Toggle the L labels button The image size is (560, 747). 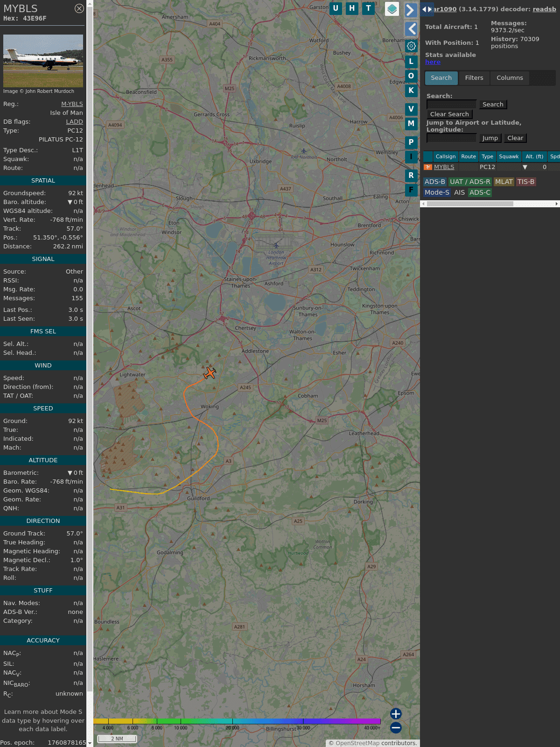pos(411,61)
